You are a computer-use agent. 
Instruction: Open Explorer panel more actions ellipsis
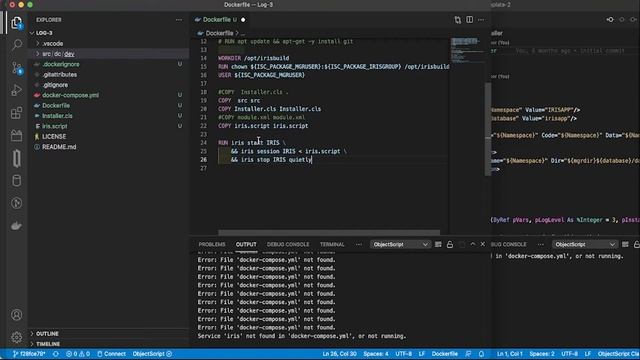(179, 20)
